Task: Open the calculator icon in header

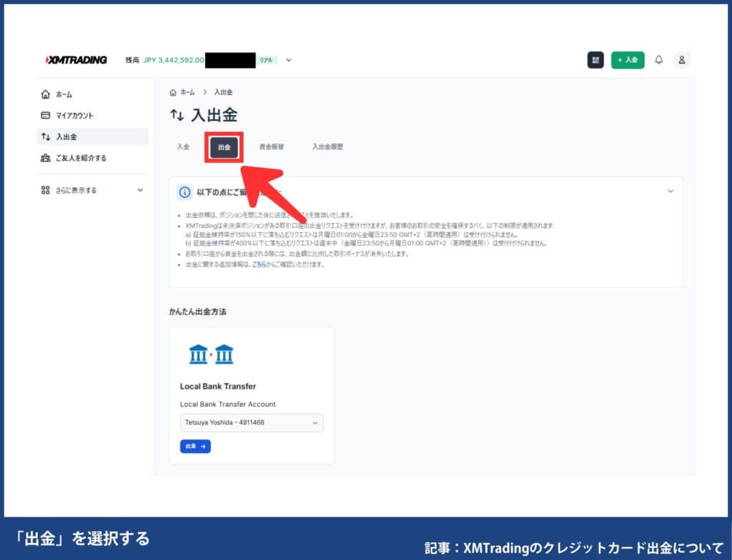Action: 595,60
